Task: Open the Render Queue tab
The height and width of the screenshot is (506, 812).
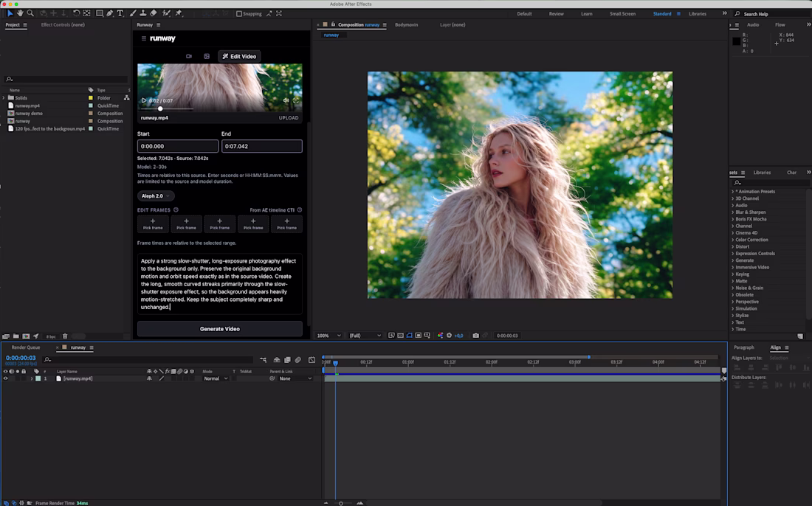Action: [26, 347]
